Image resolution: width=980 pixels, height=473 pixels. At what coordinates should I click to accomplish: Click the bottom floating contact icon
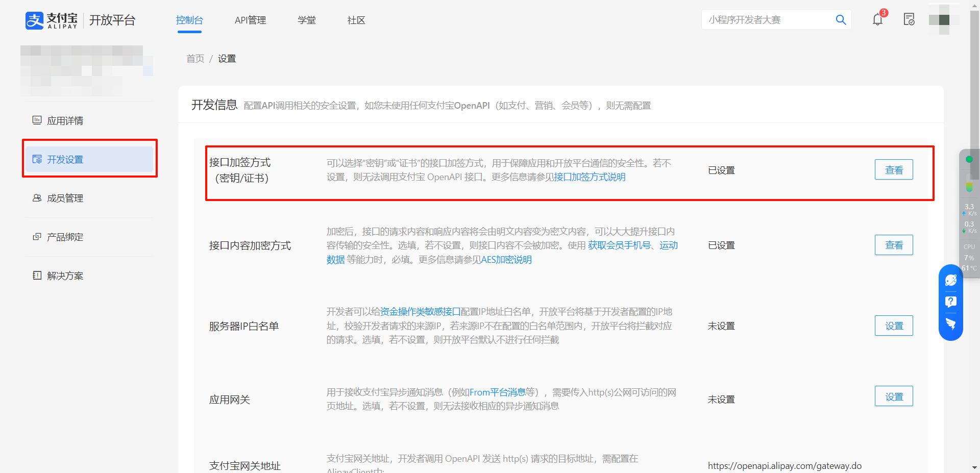pyautogui.click(x=950, y=323)
